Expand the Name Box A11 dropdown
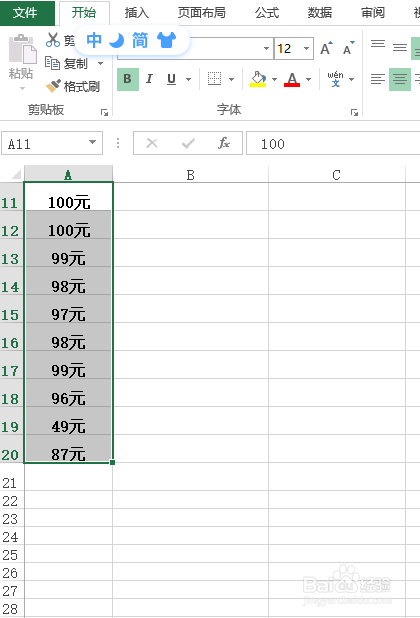 click(x=93, y=142)
